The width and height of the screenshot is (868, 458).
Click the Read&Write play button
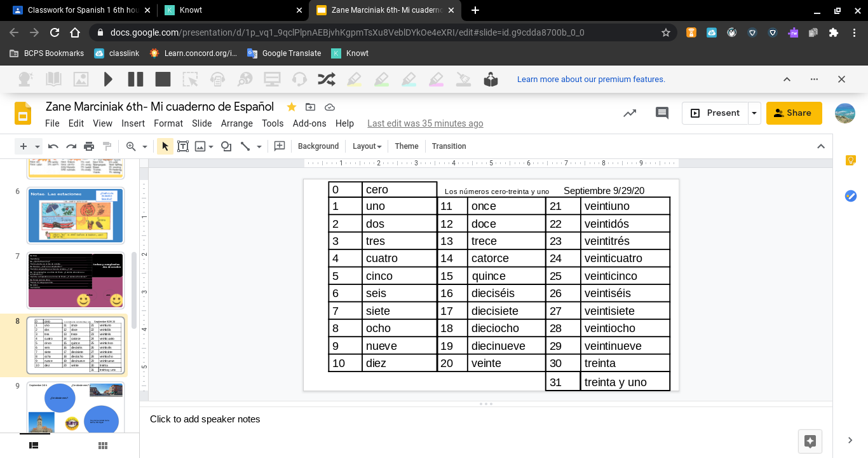point(108,80)
